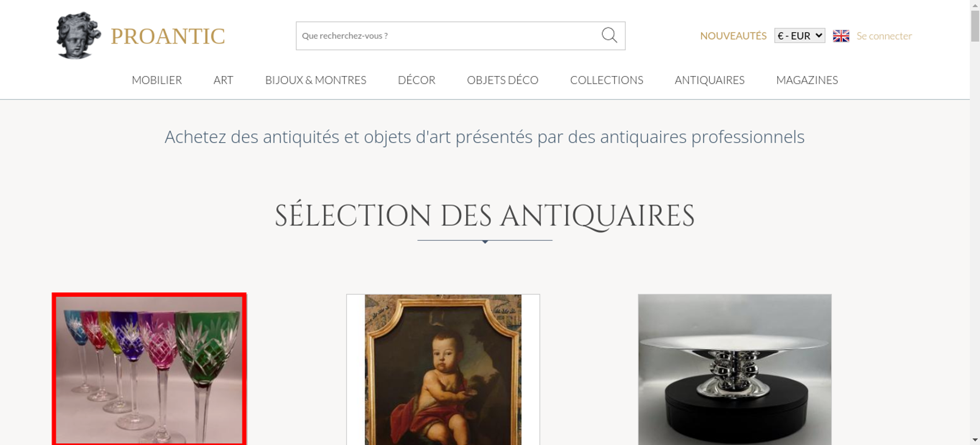The image size is (980, 445).
Task: Open the Antiquaires menu
Action: click(x=710, y=80)
